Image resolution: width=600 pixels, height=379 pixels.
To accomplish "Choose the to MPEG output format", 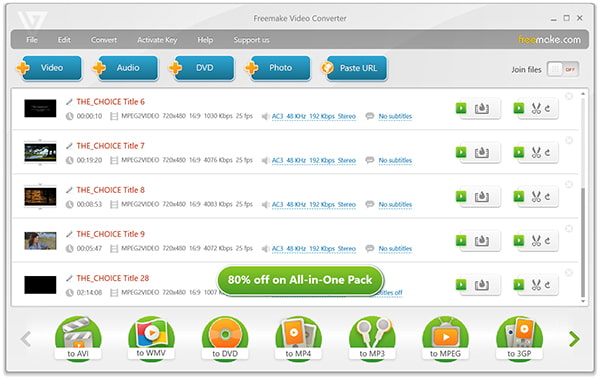I will 445,338.
